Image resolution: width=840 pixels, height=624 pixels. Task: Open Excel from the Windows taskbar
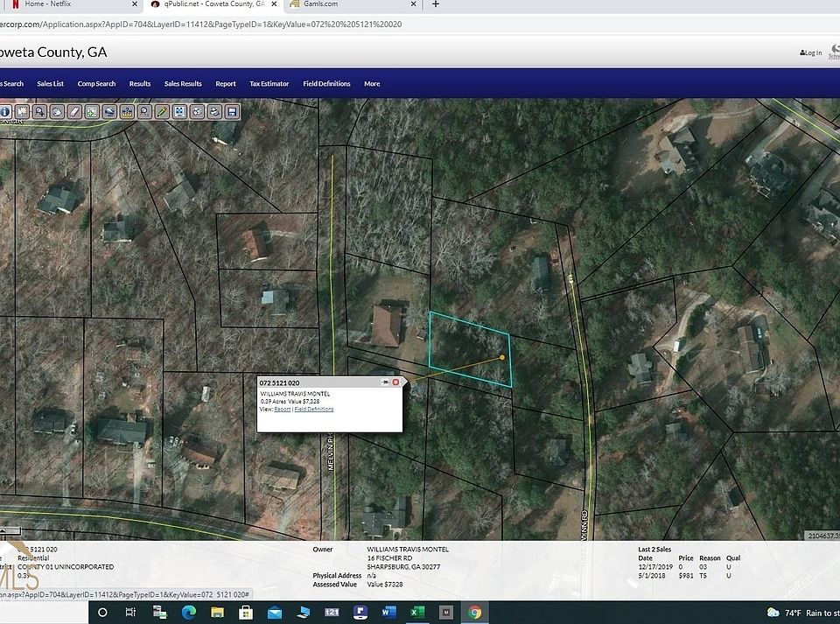coord(417,612)
